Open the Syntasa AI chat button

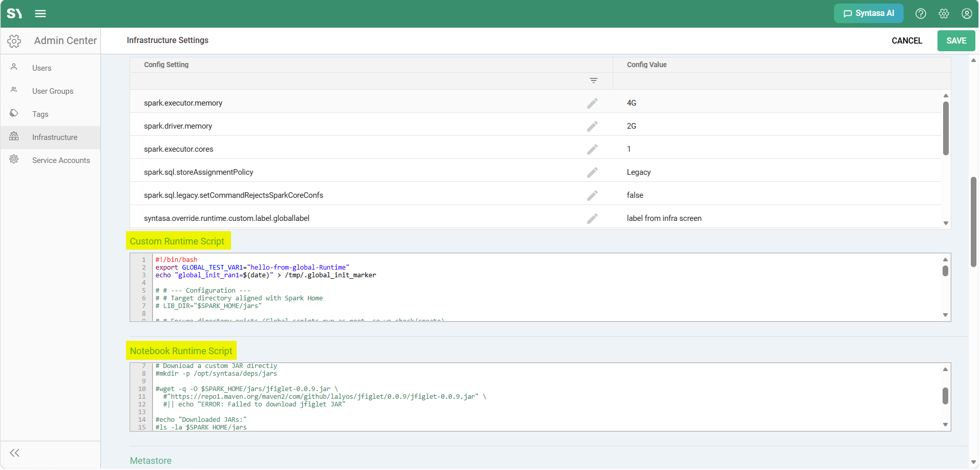point(868,13)
